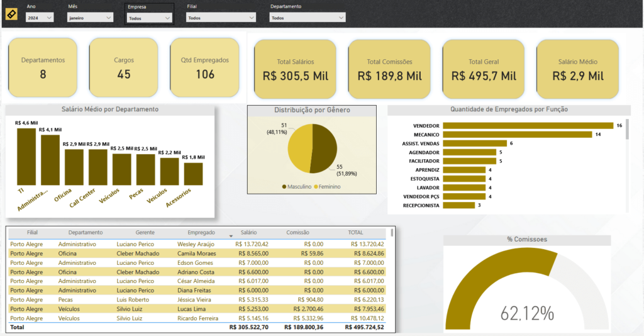This screenshot has width=644, height=336.
Task: Click the Salário Médio por Departamento title
Action: point(109,109)
